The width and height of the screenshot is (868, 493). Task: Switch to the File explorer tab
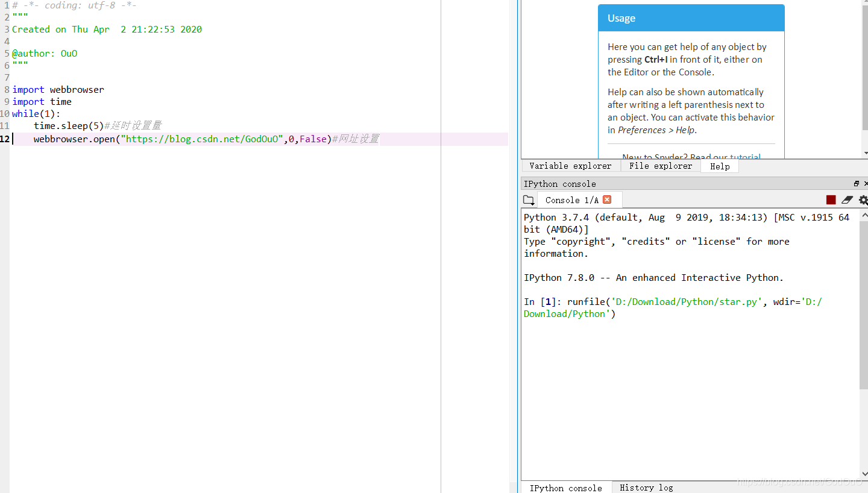tap(661, 166)
